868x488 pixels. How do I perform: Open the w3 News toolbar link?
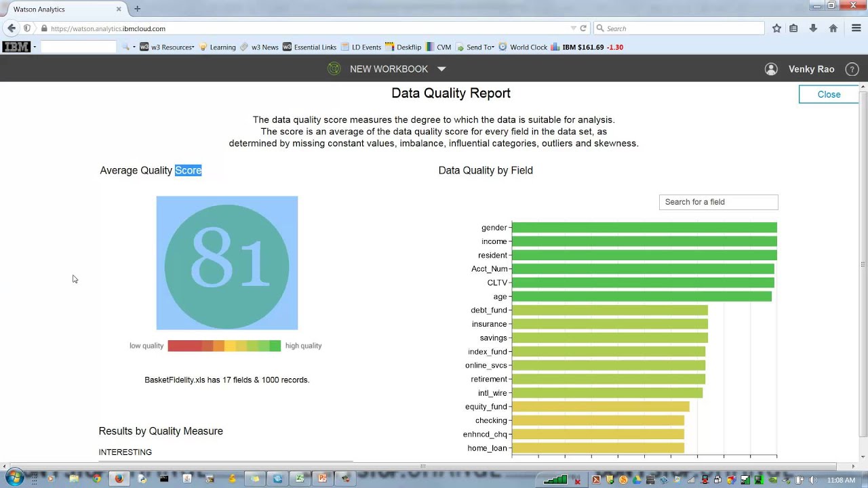(x=259, y=47)
